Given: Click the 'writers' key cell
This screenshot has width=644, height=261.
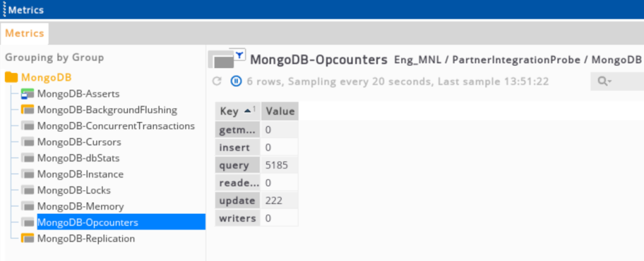Looking at the screenshot, I should tap(237, 218).
